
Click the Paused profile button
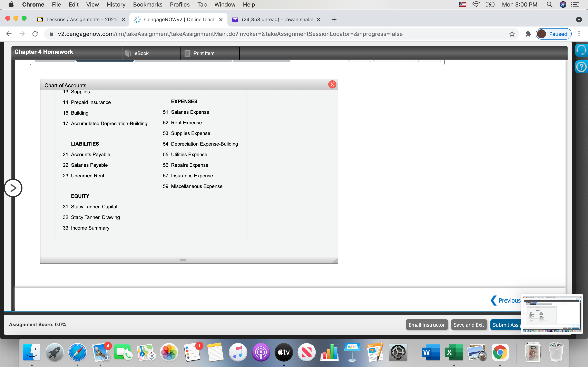coord(553,34)
